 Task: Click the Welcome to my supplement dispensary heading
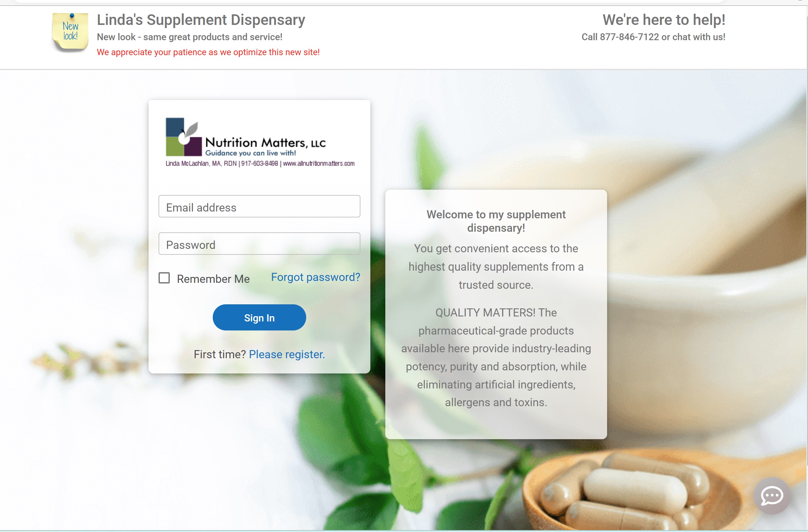click(x=496, y=221)
